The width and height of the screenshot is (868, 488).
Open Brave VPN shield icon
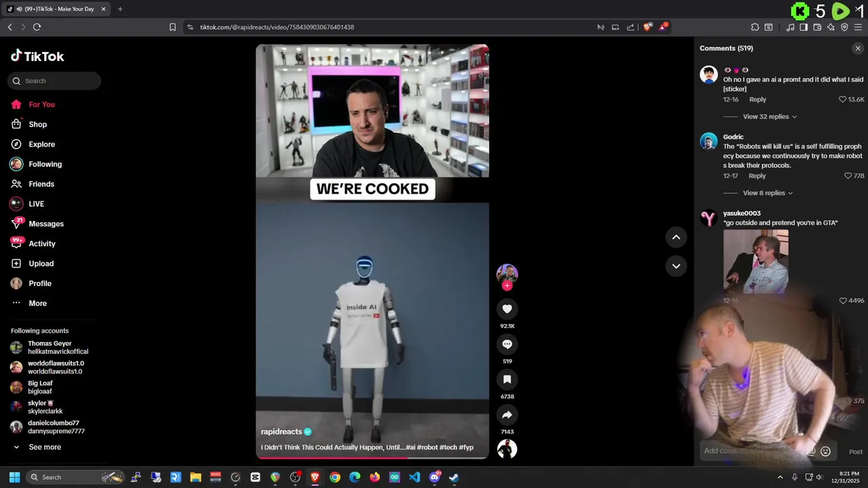[x=844, y=27]
